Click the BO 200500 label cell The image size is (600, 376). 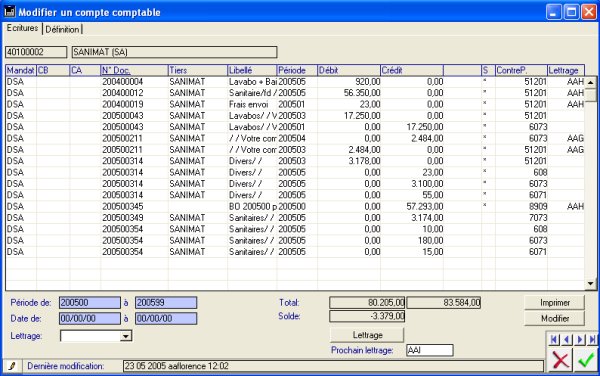252,207
